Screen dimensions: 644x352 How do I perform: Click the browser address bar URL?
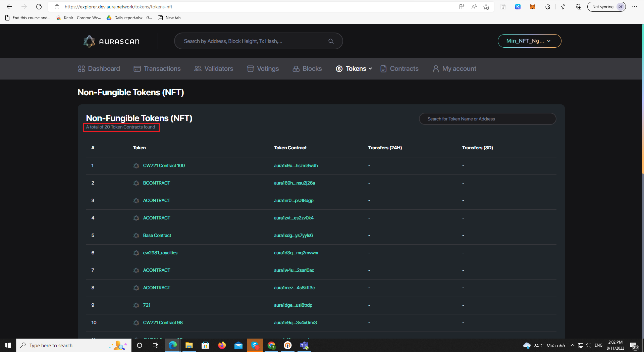click(119, 7)
